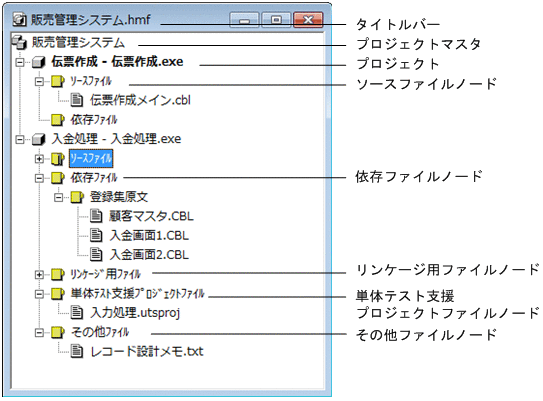
Task: Select the その他ファイル label
Action: pyautogui.click(x=100, y=332)
